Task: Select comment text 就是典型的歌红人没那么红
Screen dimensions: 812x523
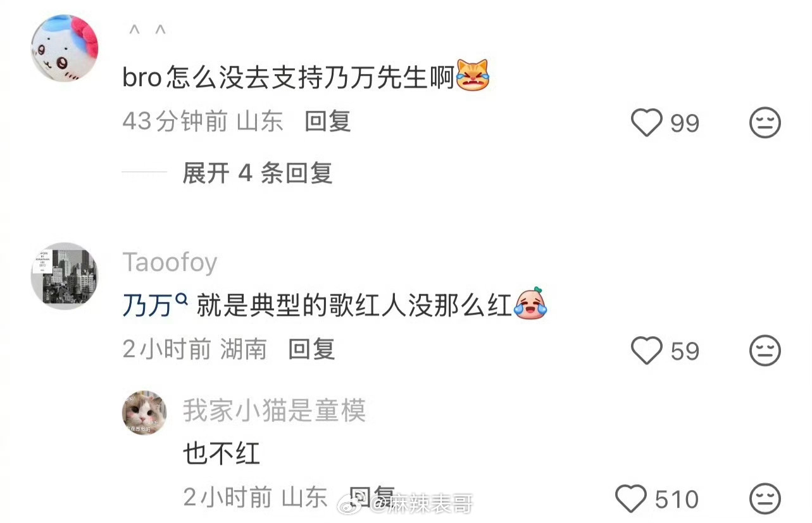Action: 354,307
